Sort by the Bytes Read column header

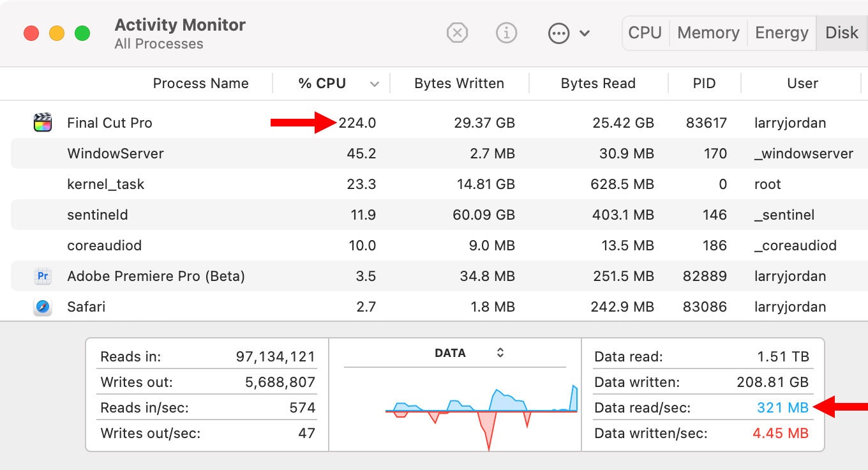click(598, 83)
